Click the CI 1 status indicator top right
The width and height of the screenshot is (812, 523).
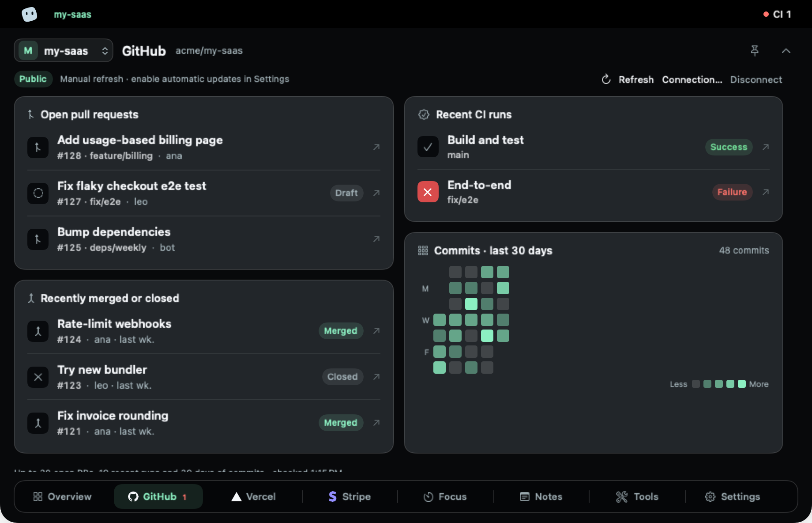778,14
